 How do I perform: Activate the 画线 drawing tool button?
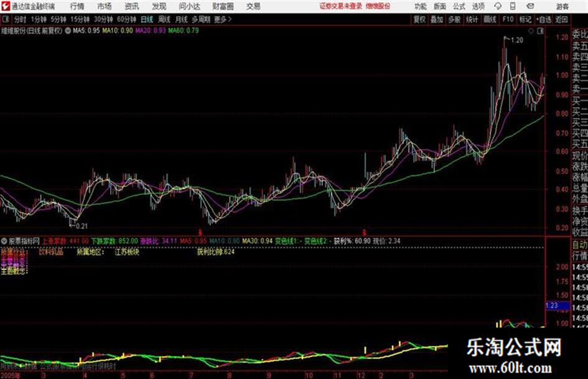pyautogui.click(x=490, y=19)
